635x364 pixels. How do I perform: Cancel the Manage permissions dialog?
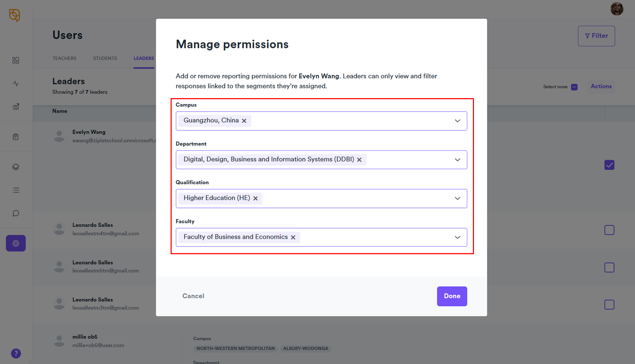pos(193,296)
